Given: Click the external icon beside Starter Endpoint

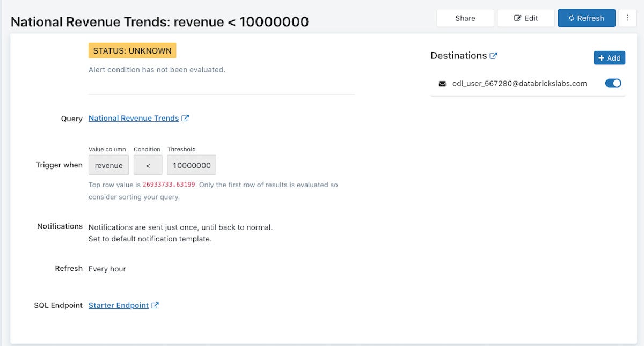Looking at the screenshot, I should pos(155,305).
